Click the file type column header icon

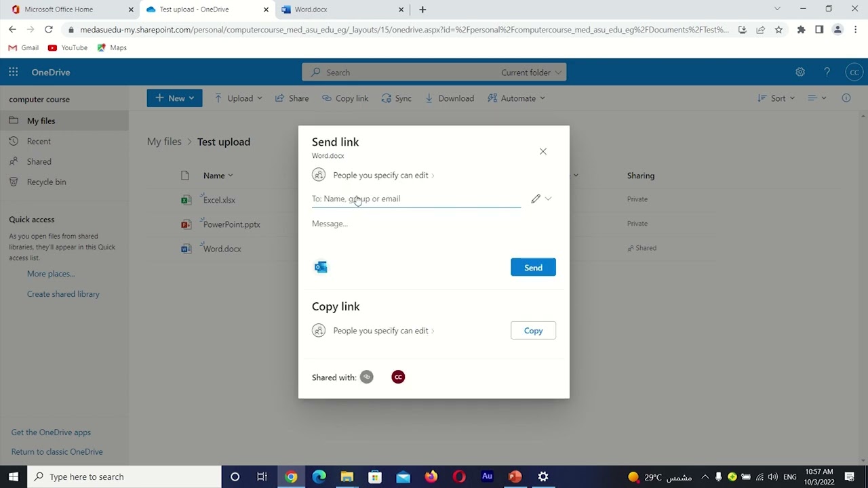point(185,176)
